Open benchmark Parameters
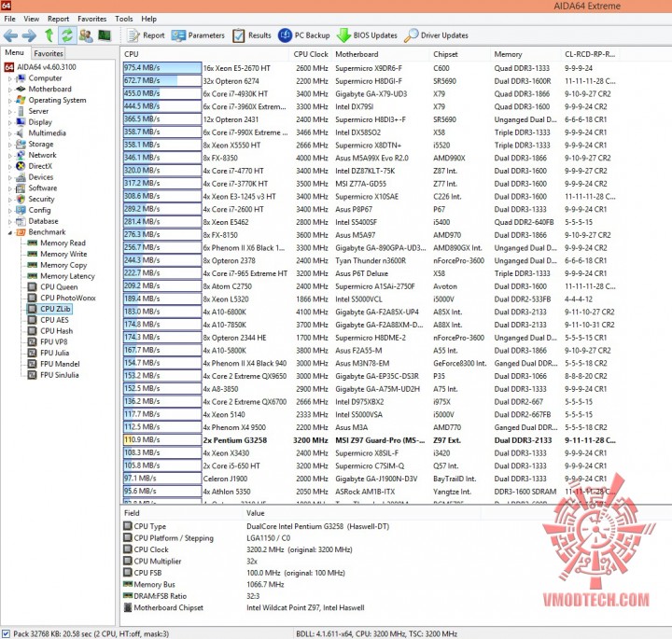 coord(198,35)
